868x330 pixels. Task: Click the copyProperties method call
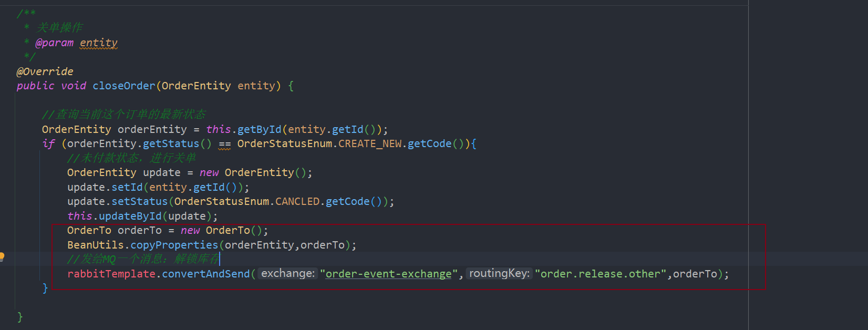[x=174, y=245]
